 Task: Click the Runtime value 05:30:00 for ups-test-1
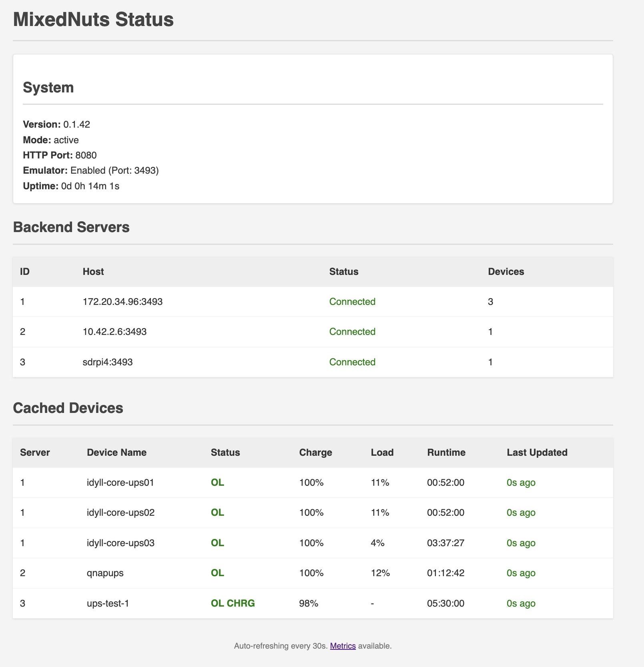[445, 603]
